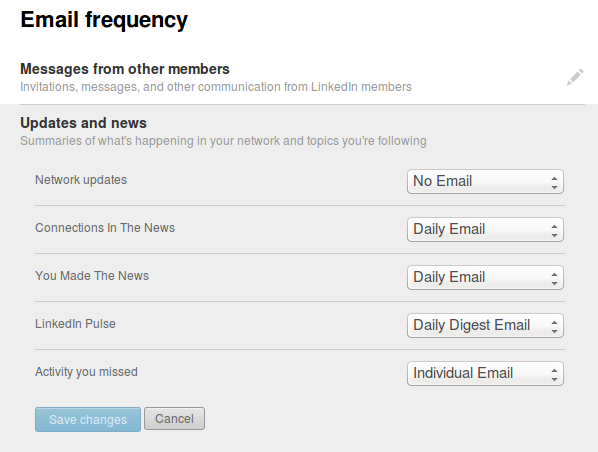Select the Updates and news heading

click(x=83, y=123)
